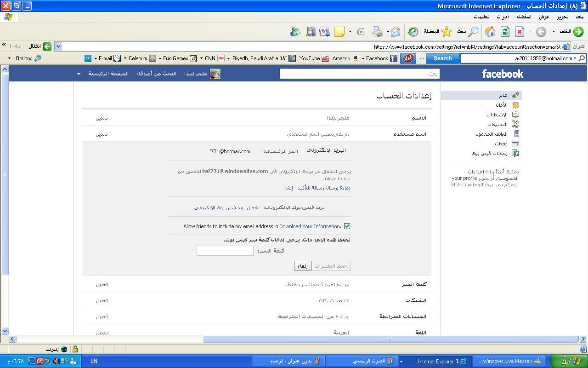Open the أدوات (Tools) menu

tap(503, 17)
